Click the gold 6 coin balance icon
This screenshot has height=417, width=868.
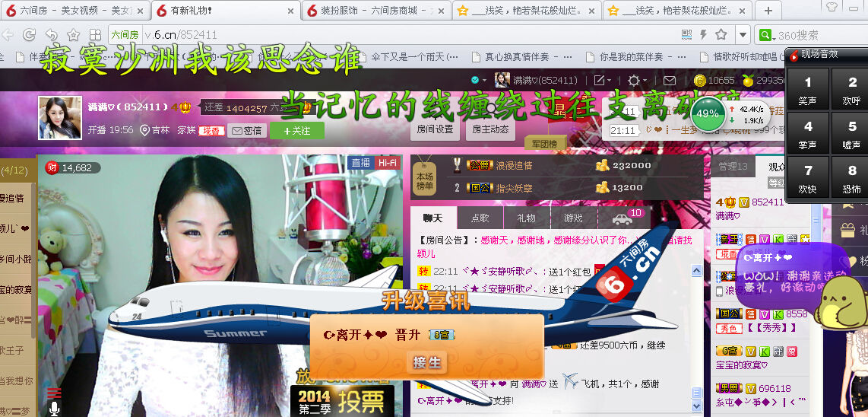coord(700,81)
